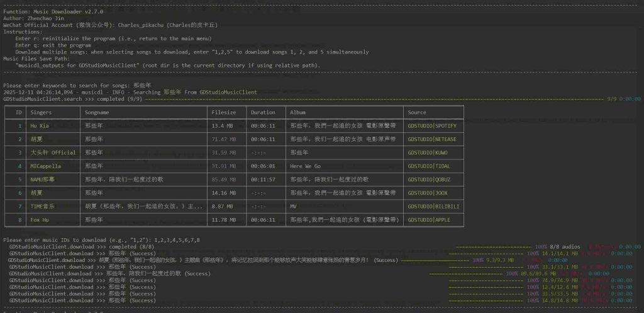Select the "Hu Xia" singer cell
The width and height of the screenshot is (644, 313).
(39, 126)
